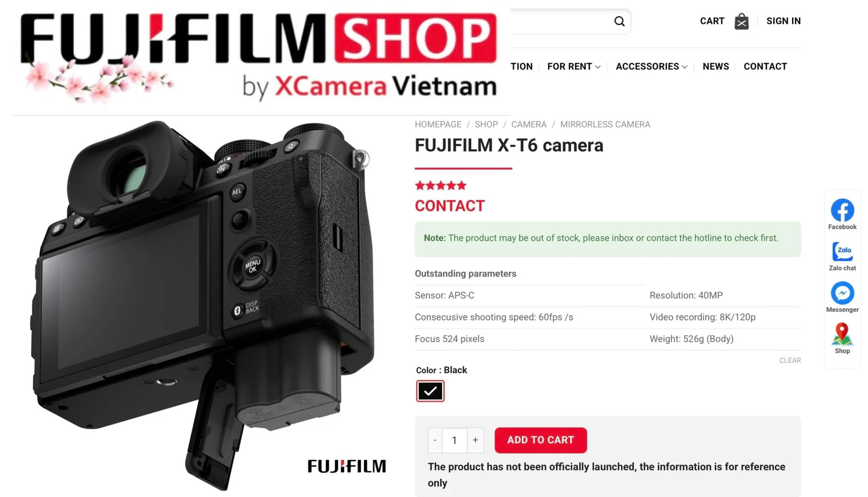
Task: Click the five-star rating
Action: pyautogui.click(x=441, y=186)
